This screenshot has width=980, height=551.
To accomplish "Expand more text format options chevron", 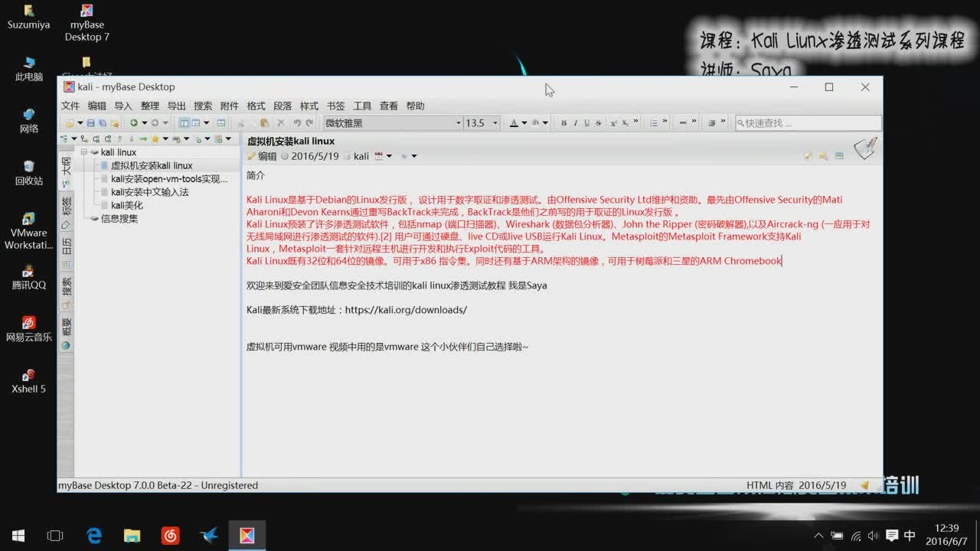I will tap(635, 121).
